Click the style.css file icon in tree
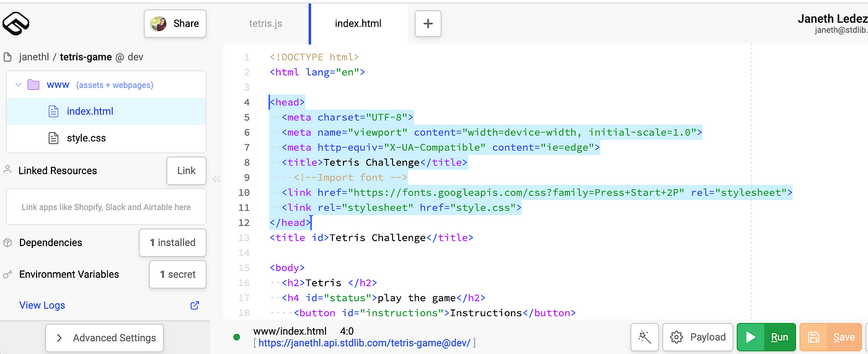868x354 pixels. 54,138
